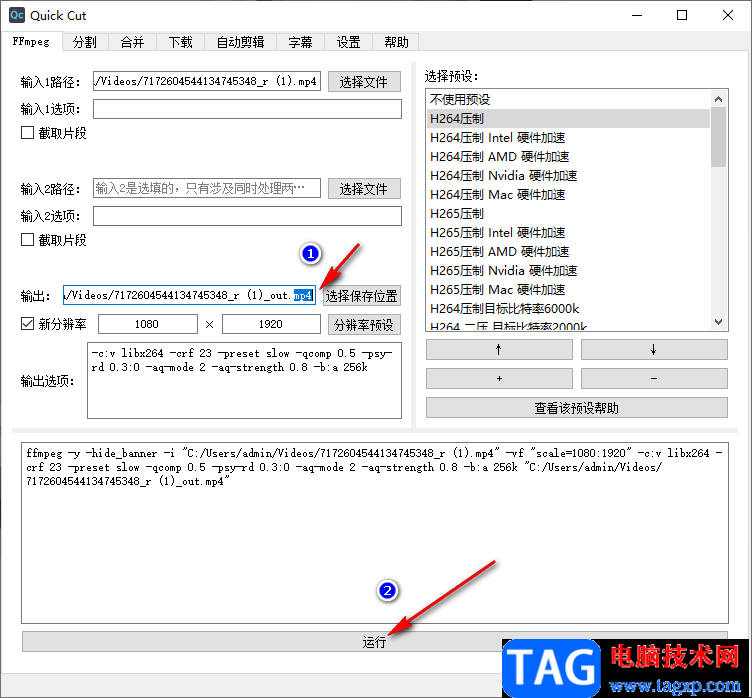Select preset H265压制 Intel 硬件加速
Screen dimensions: 752x698
[x=568, y=233]
